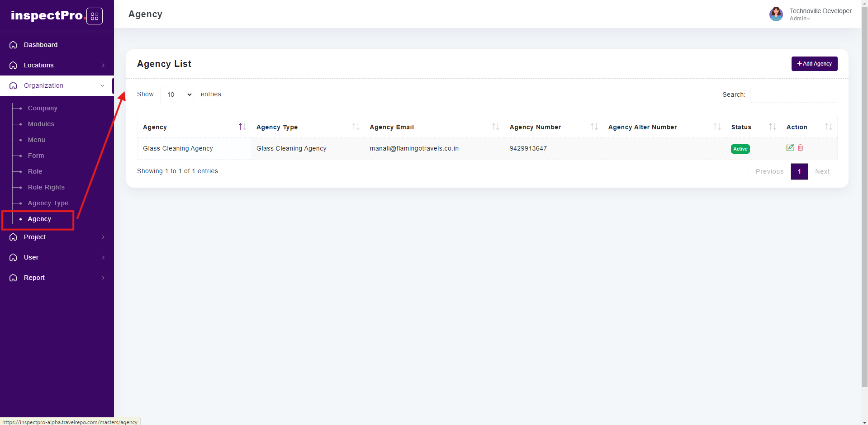Viewport: 868px width, 425px height.
Task: Open the entries per page dropdown
Action: [177, 94]
